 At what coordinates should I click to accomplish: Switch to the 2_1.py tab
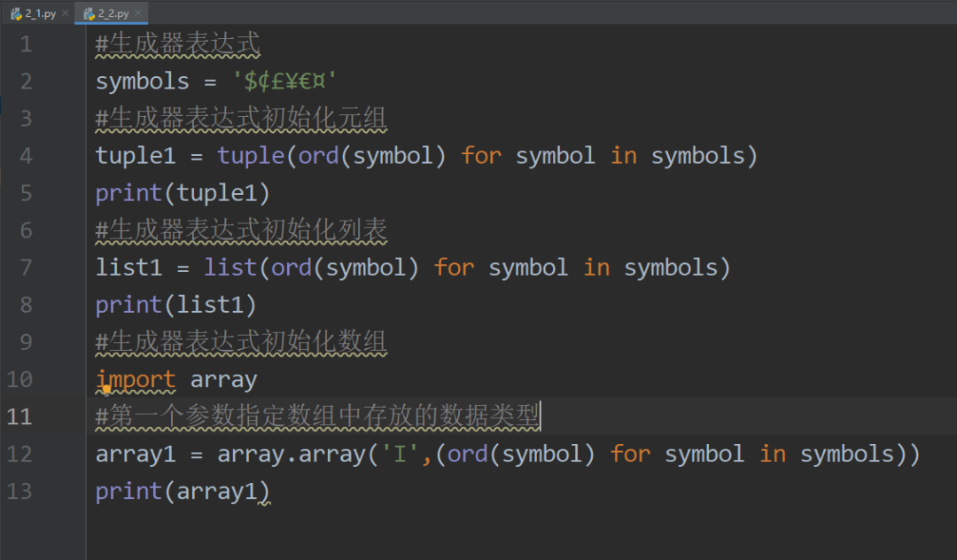tap(35, 12)
